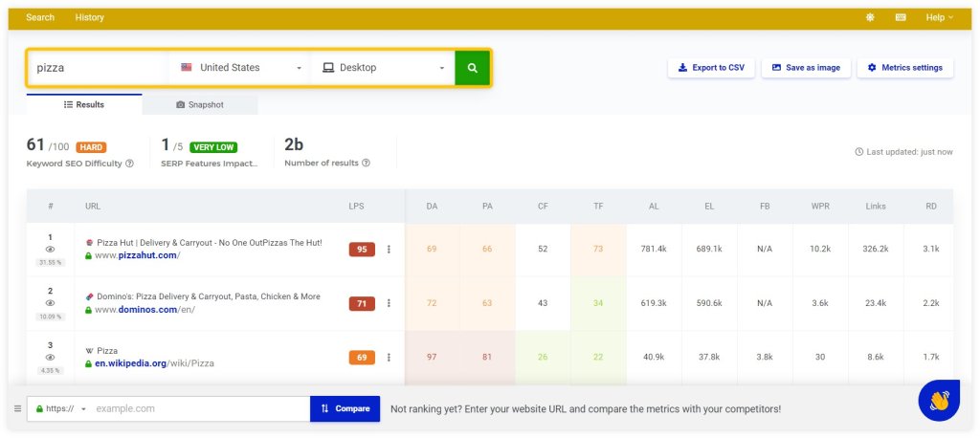980x438 pixels.
Task: Click the 10.09 % traffic share label
Action: (50, 317)
